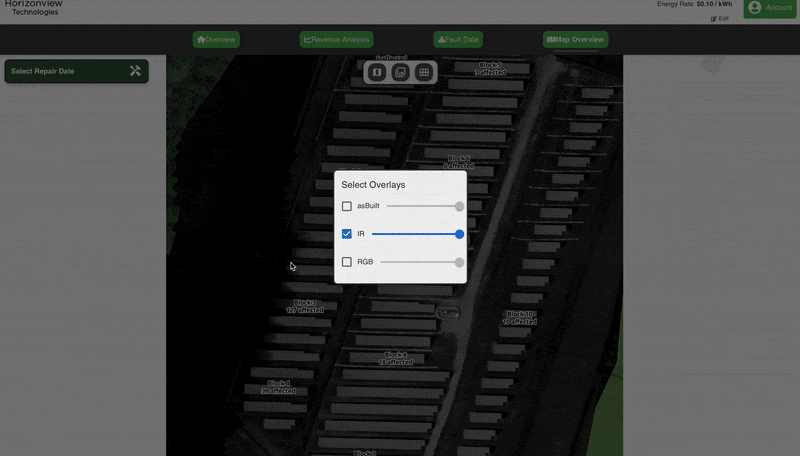Select the Map Overview tab
The image size is (800, 456).
click(576, 40)
